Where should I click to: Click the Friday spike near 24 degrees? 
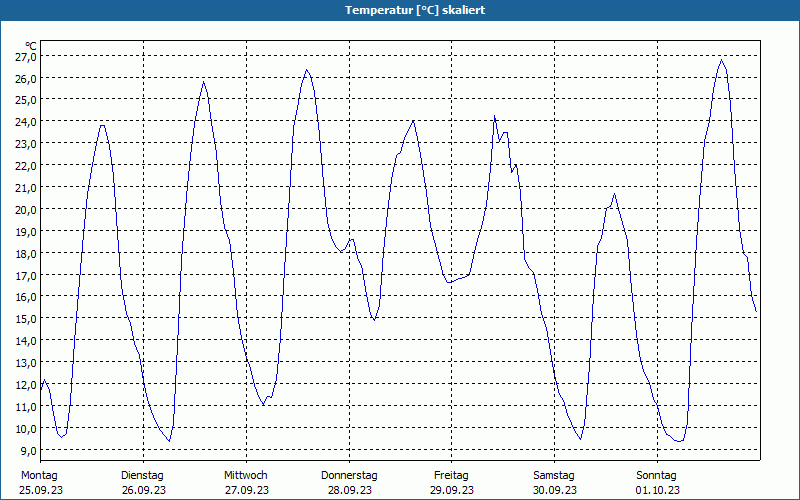494,116
